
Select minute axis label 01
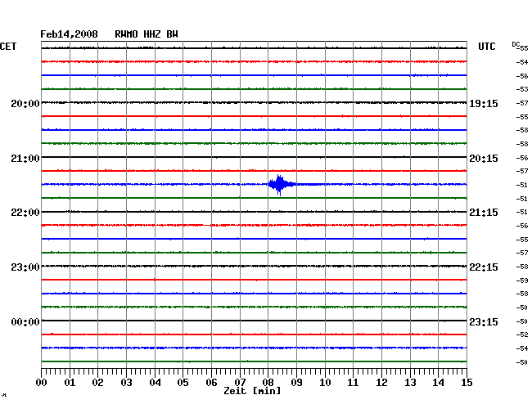pos(70,382)
